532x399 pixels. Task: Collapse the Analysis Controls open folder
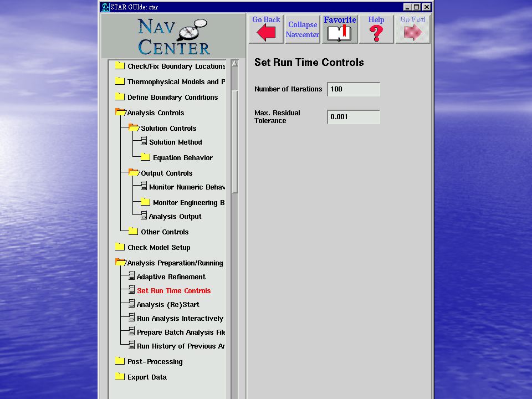(120, 112)
